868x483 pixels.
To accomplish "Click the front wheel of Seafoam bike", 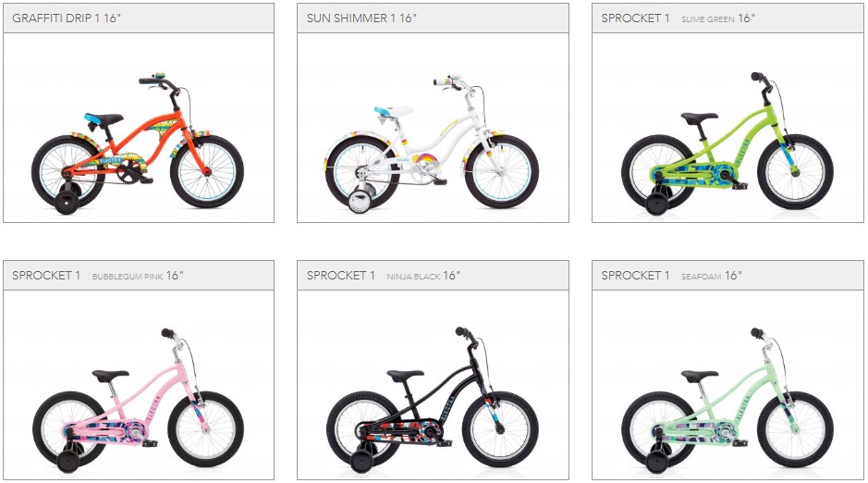I will point(796,428).
